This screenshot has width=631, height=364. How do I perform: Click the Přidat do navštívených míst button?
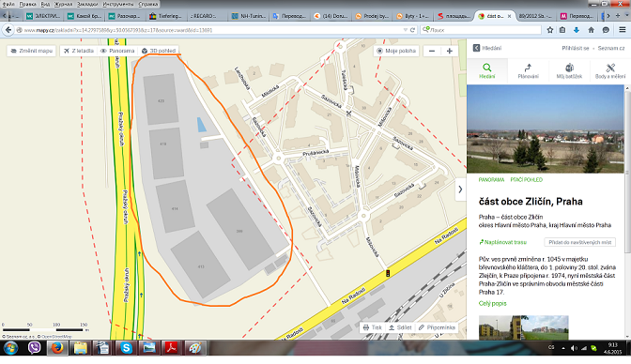tap(580, 242)
